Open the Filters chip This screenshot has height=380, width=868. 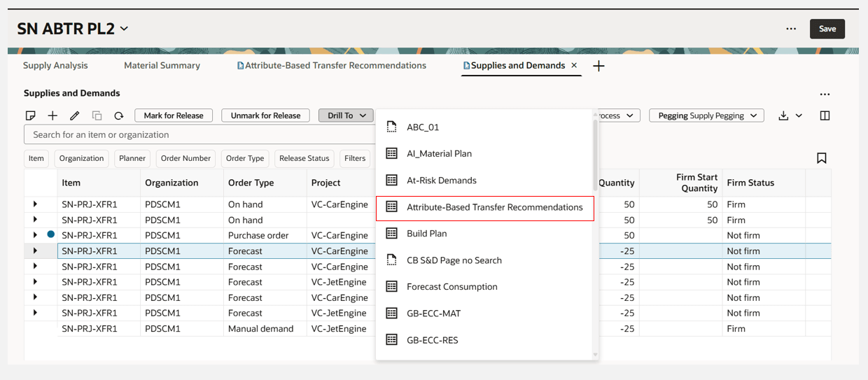[355, 158]
